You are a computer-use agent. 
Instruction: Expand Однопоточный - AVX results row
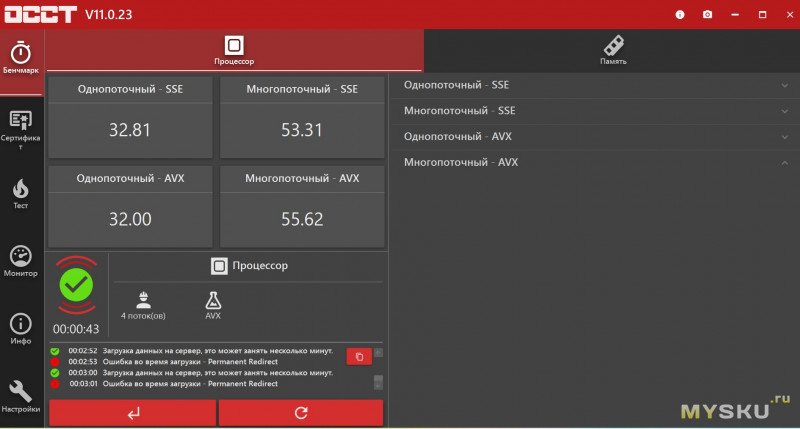pyautogui.click(x=596, y=137)
